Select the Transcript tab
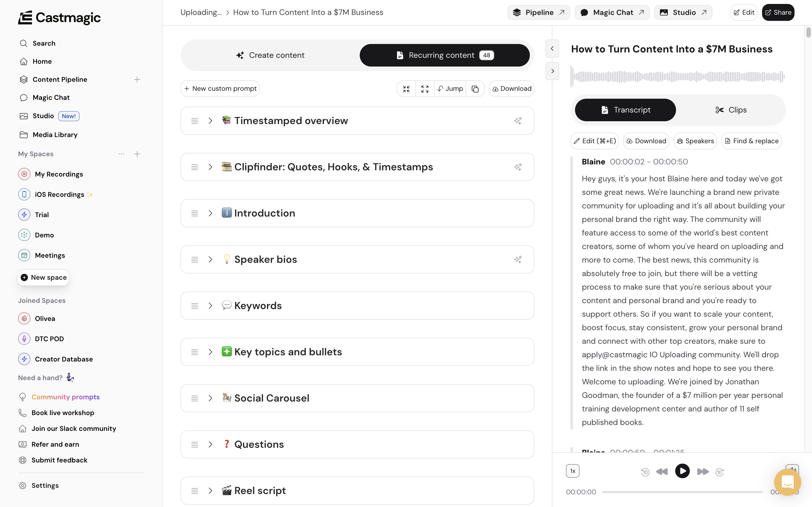Screen dimensions: 812x507 [x=625, y=110]
